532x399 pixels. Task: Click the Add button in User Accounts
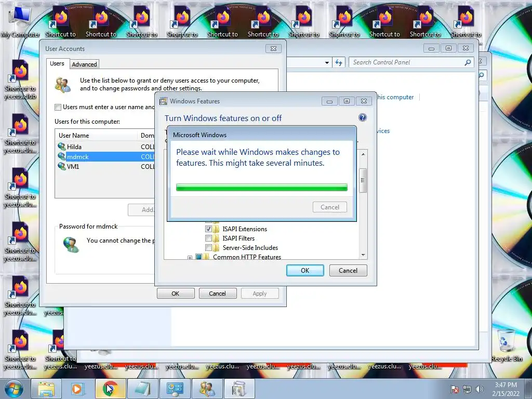point(141,210)
